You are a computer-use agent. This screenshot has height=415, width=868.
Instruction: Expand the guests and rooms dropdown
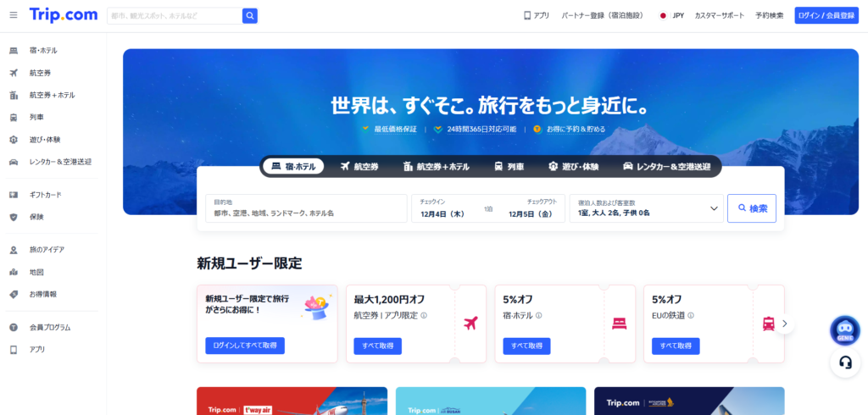click(x=714, y=208)
